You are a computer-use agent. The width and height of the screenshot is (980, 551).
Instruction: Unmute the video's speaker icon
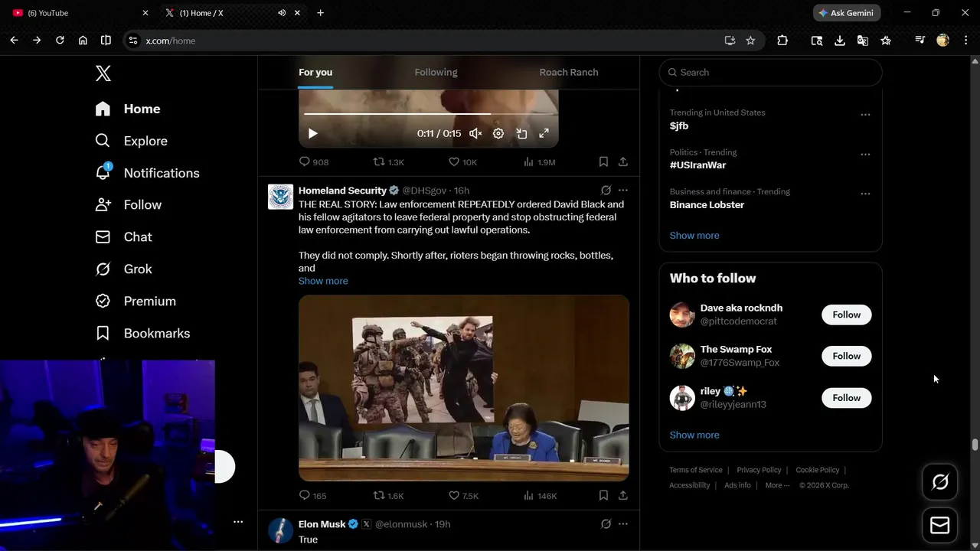pos(475,133)
